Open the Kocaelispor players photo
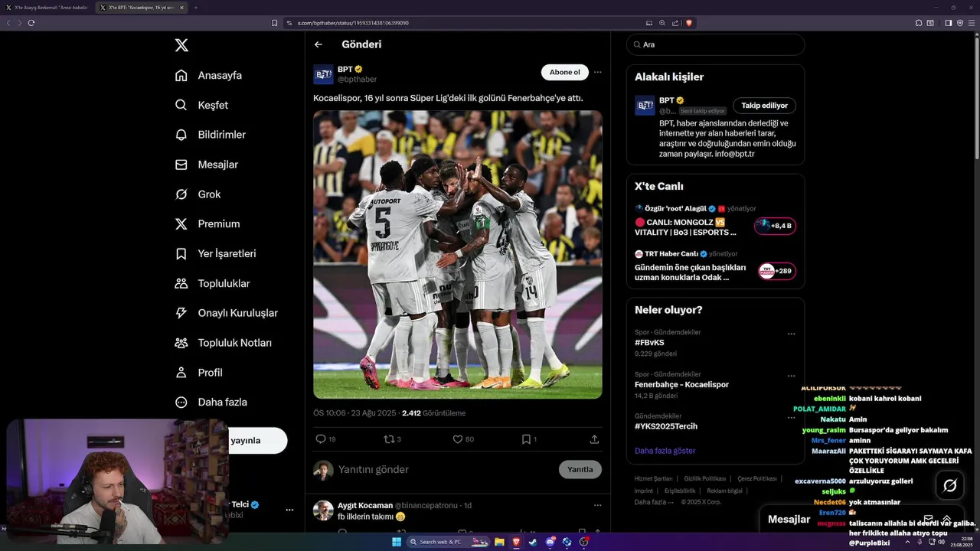Screen dimensions: 980x551 (458, 255)
